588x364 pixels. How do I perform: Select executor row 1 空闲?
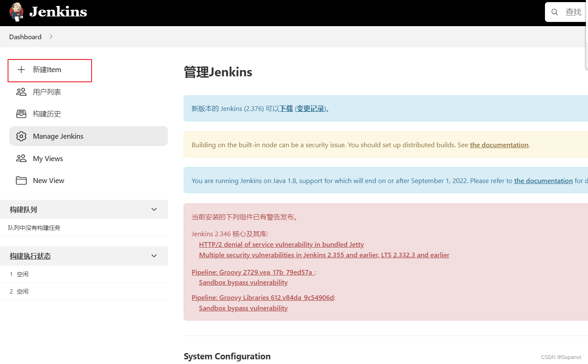pyautogui.click(x=84, y=274)
